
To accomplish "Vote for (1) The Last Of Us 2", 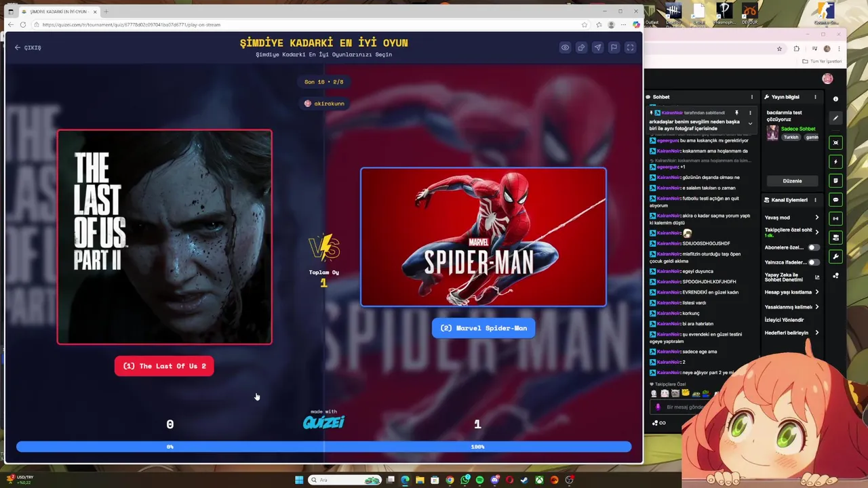I will [x=164, y=366].
